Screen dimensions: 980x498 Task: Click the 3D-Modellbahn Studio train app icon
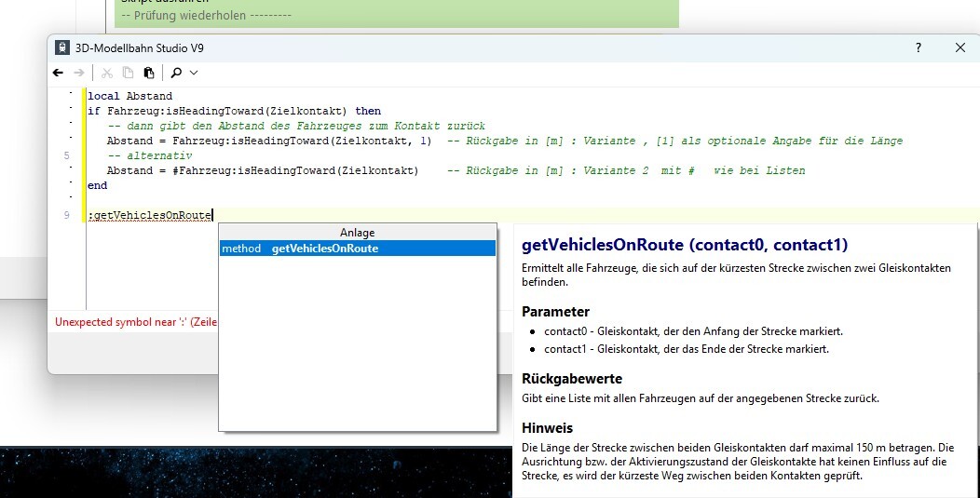pyautogui.click(x=61, y=47)
